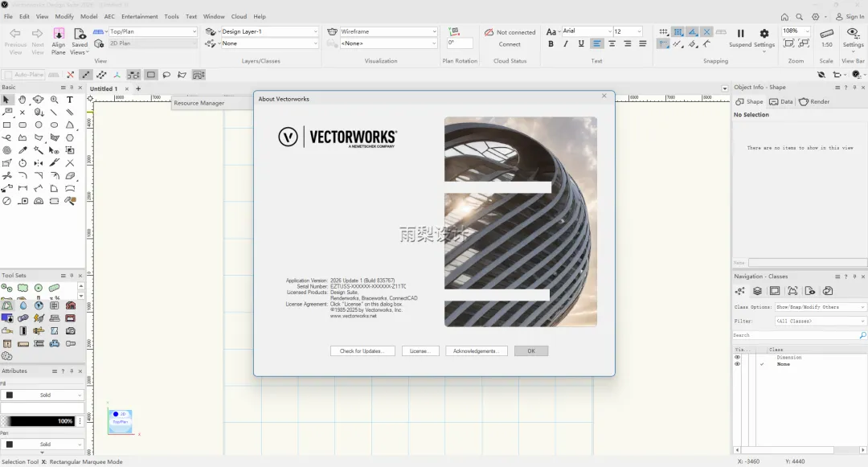Image resolution: width=868 pixels, height=467 pixels.
Task: Click the Search field in Navigation panel
Action: (x=796, y=335)
